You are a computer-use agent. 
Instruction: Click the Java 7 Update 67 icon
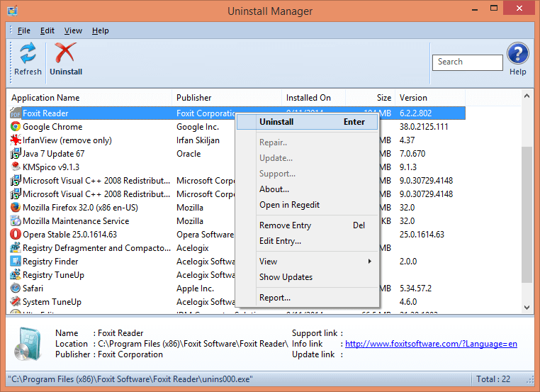(16, 153)
